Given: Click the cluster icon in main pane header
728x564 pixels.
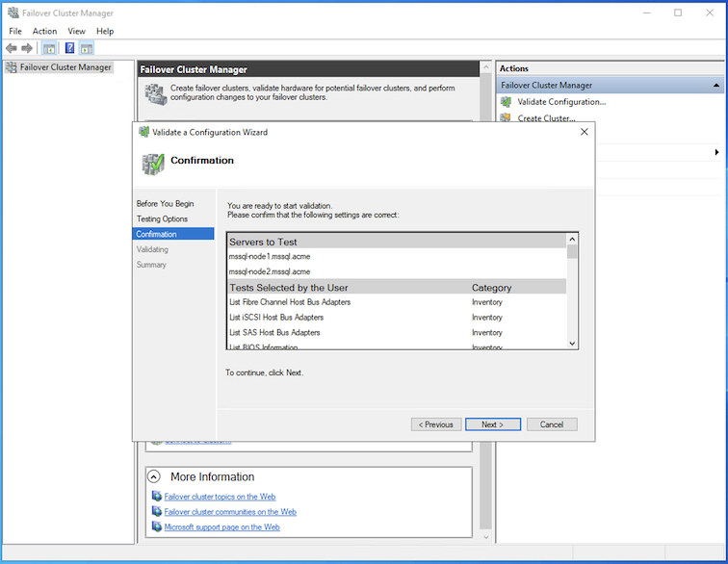Looking at the screenshot, I should (x=155, y=94).
